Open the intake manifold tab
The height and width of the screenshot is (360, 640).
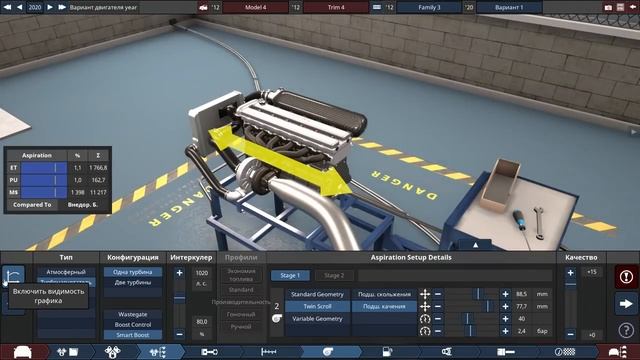coord(269,352)
